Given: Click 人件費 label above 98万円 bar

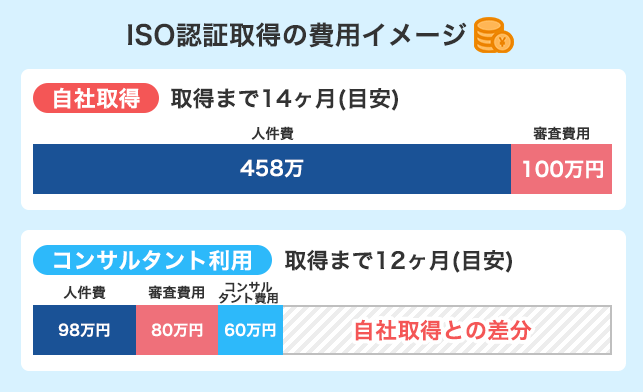Looking at the screenshot, I should point(84,293).
